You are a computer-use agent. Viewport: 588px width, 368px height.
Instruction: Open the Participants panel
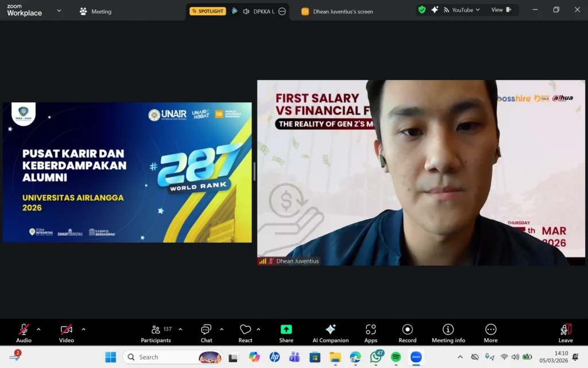pos(156,333)
